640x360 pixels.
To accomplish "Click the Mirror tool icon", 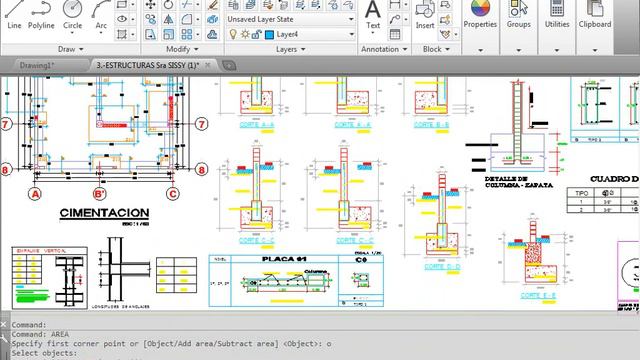I will (168, 19).
